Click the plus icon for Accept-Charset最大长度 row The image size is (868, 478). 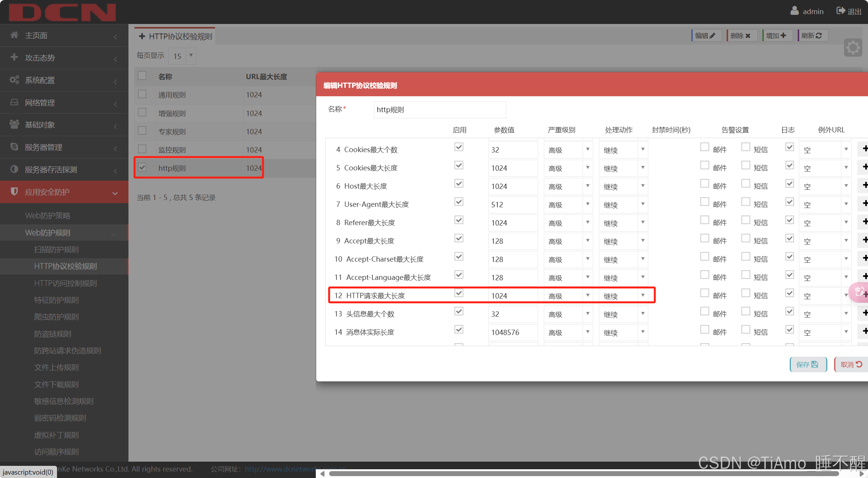coord(864,258)
